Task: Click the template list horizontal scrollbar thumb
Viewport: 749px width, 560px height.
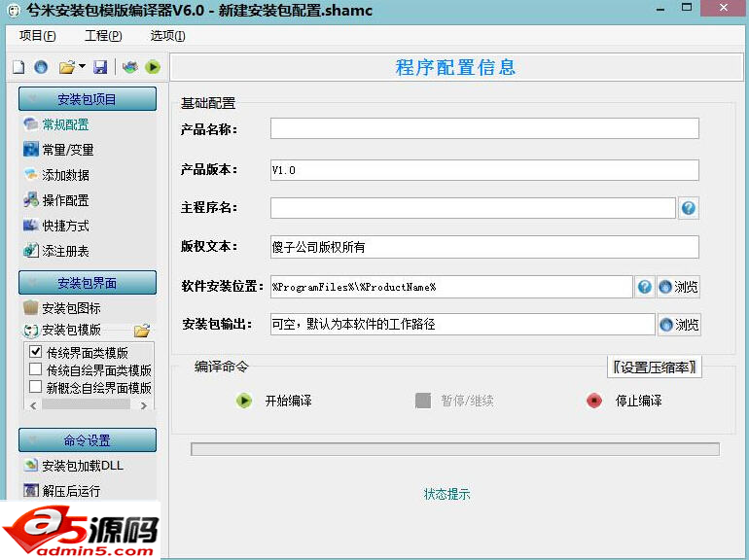Action: pyautogui.click(x=86, y=404)
